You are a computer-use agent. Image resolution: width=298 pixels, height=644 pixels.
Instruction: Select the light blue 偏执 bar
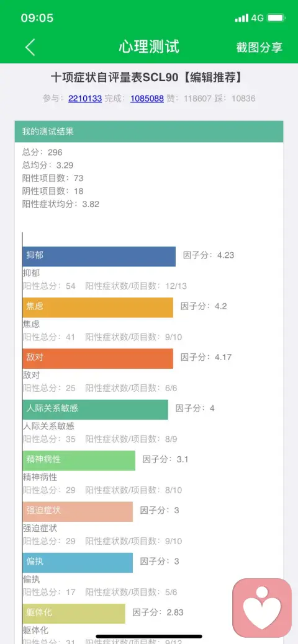pos(78,563)
